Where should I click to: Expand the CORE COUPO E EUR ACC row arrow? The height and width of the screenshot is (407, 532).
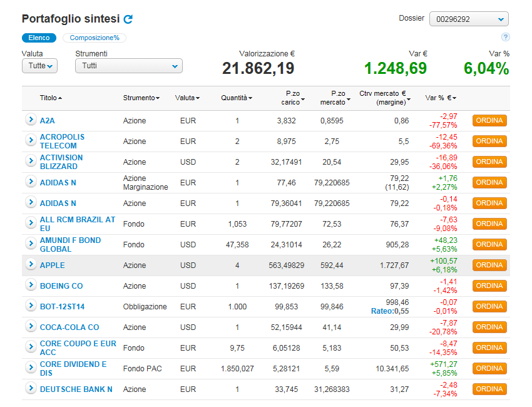[31, 347]
